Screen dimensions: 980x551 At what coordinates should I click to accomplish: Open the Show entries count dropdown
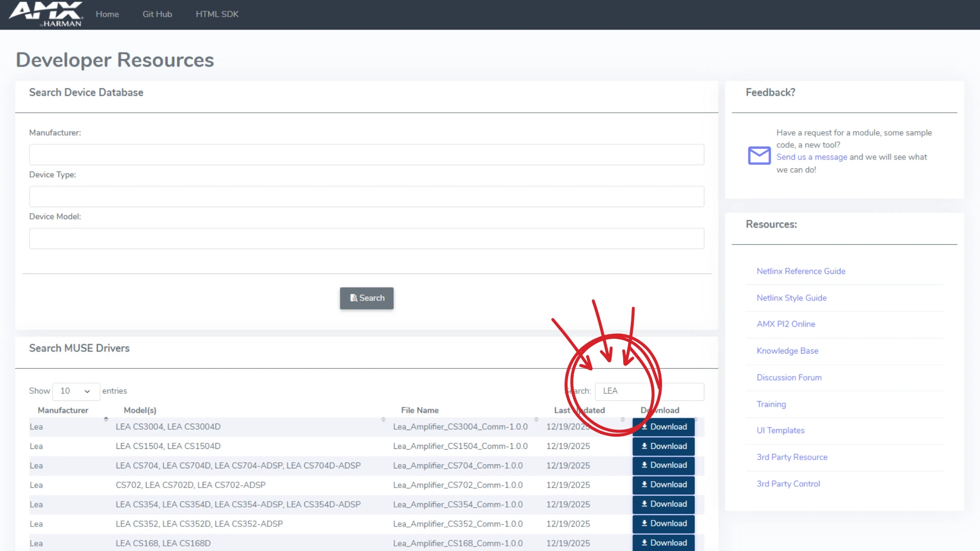point(76,391)
